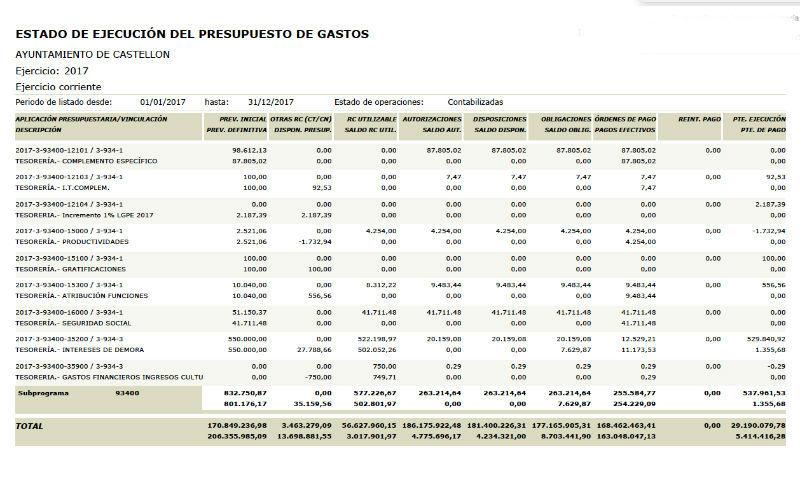The height and width of the screenshot is (483, 800).
Task: Click the 'Ejercicio: 2017' line
Action: (x=52, y=71)
